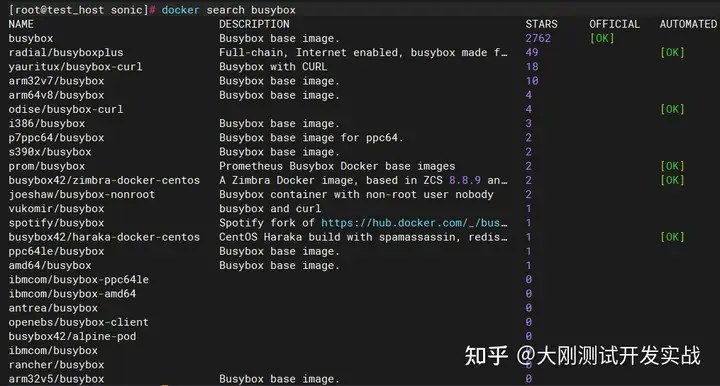The height and width of the screenshot is (386, 720).
Task: Click the radial/busyboxplus image name
Action: point(66,52)
